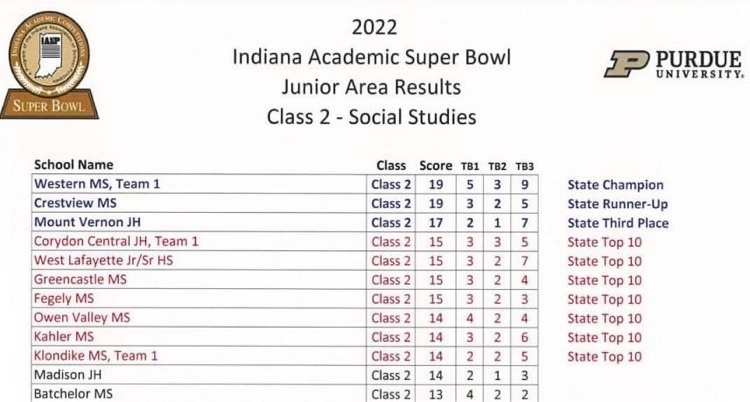Click the Score column header
Screen dimensions: 750x402
click(436, 165)
